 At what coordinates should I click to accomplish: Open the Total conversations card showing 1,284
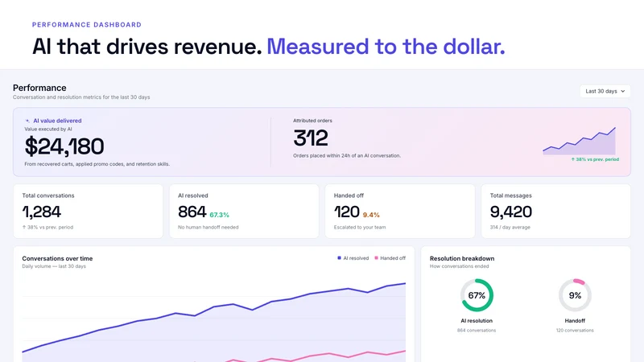[x=88, y=211]
